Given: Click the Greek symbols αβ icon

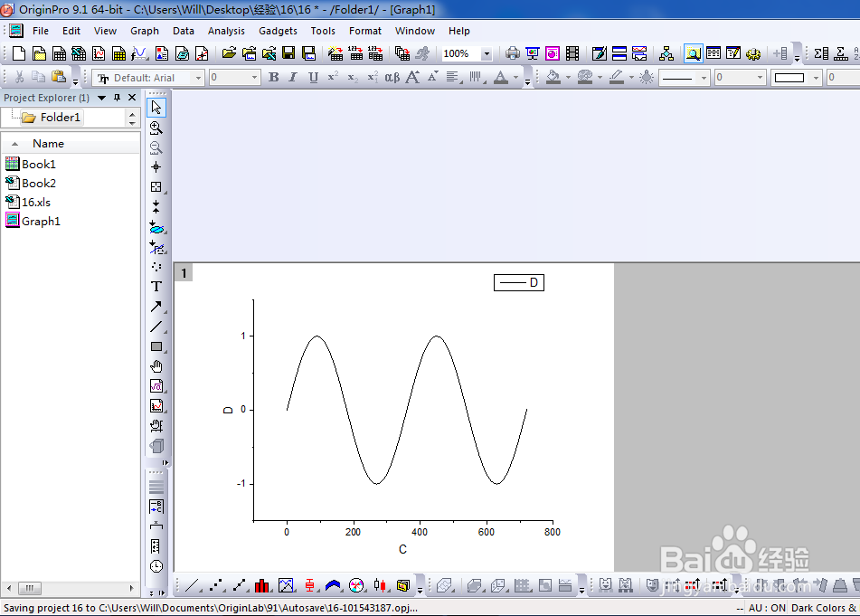Looking at the screenshot, I should 392,78.
